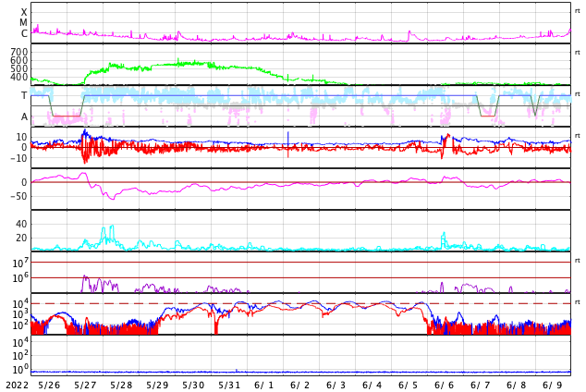
Task: Select the 5/27 date label
Action: pos(85,386)
